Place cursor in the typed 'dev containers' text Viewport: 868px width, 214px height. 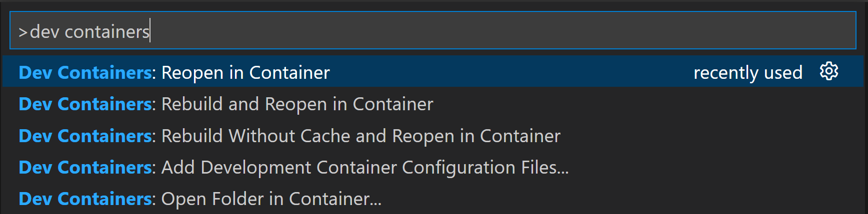[90, 32]
